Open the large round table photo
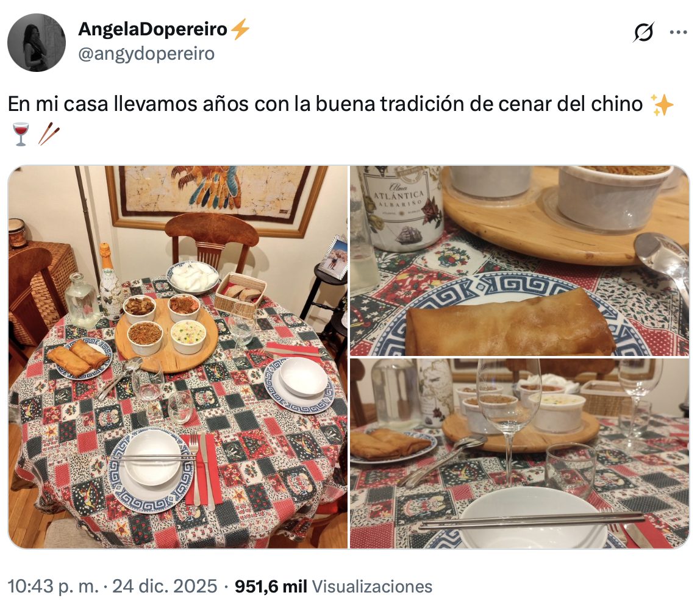 click(177, 357)
